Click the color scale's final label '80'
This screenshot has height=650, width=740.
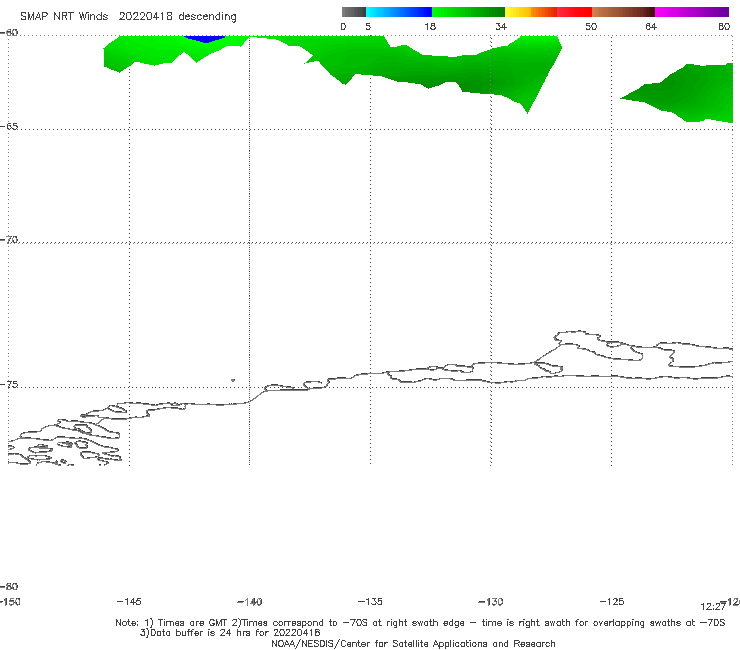(x=724, y=26)
